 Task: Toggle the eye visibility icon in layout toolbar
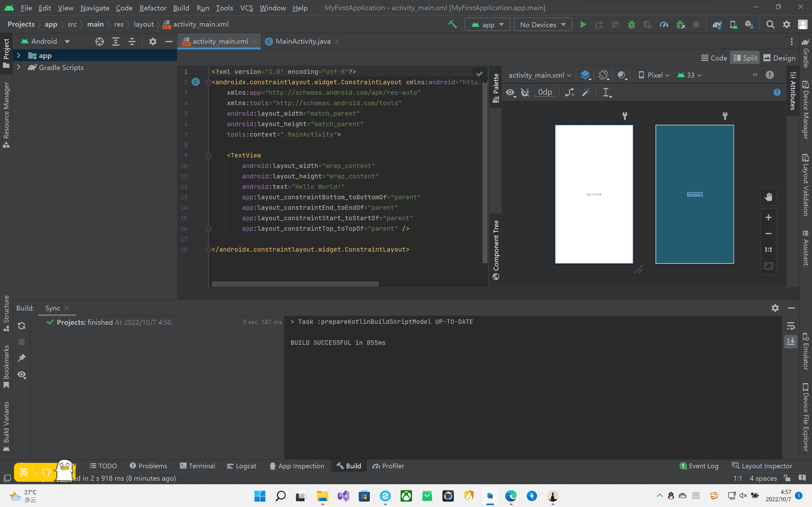(x=510, y=92)
